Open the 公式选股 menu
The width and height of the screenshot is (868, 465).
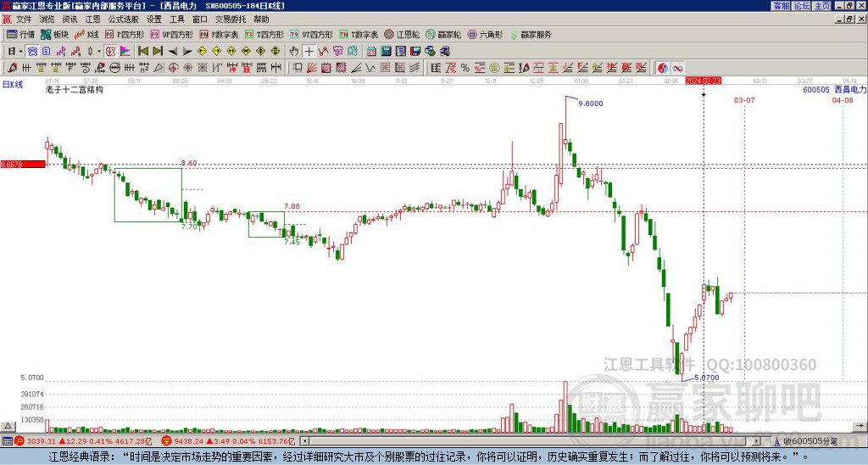point(124,20)
